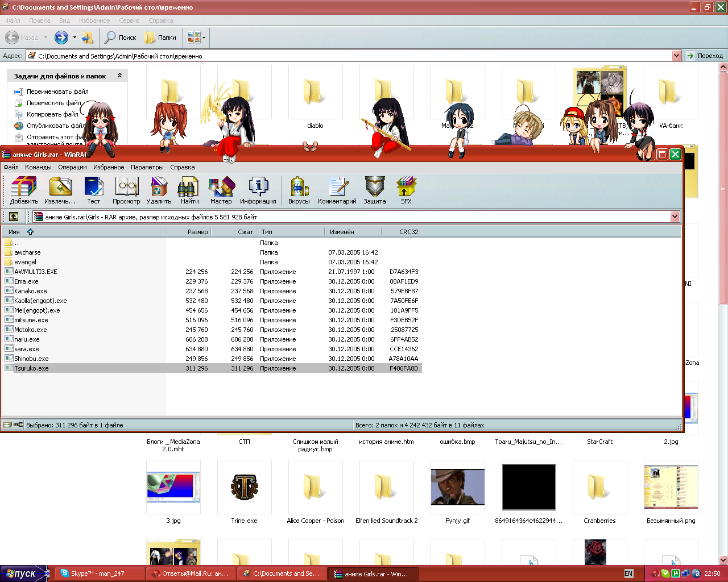Open Поиск (Search) in Explorer toolbar
The width and height of the screenshot is (728, 582).
pyautogui.click(x=121, y=38)
